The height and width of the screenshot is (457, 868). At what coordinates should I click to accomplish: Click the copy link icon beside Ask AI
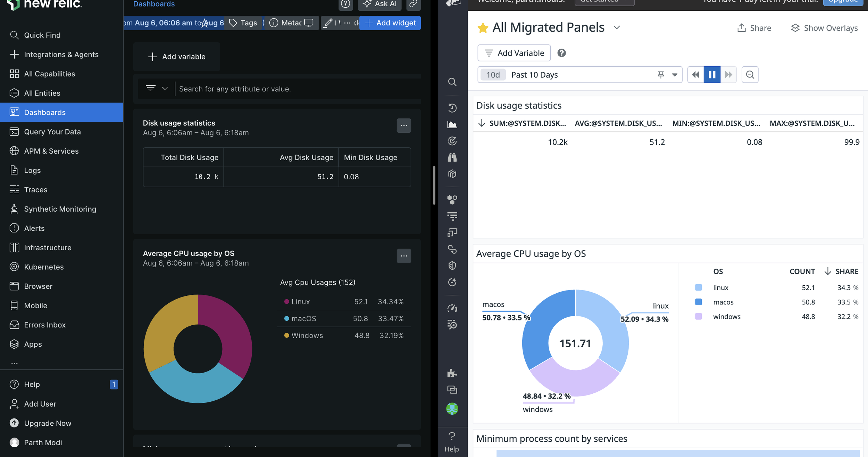[x=413, y=4]
